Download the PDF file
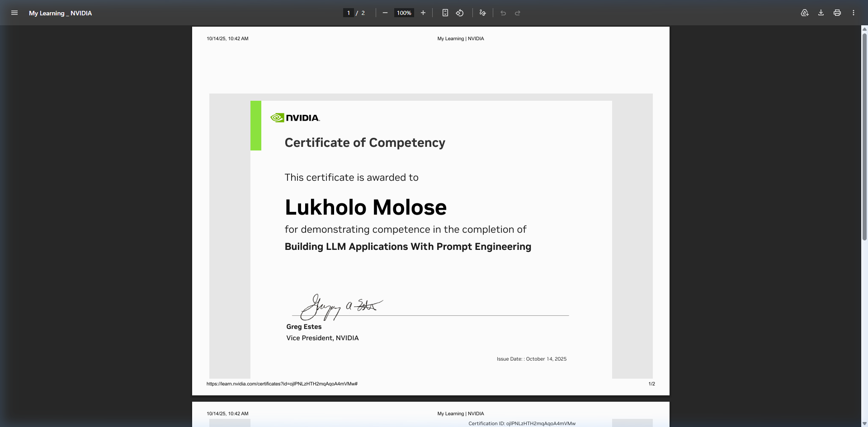This screenshot has width=868, height=427. [821, 13]
